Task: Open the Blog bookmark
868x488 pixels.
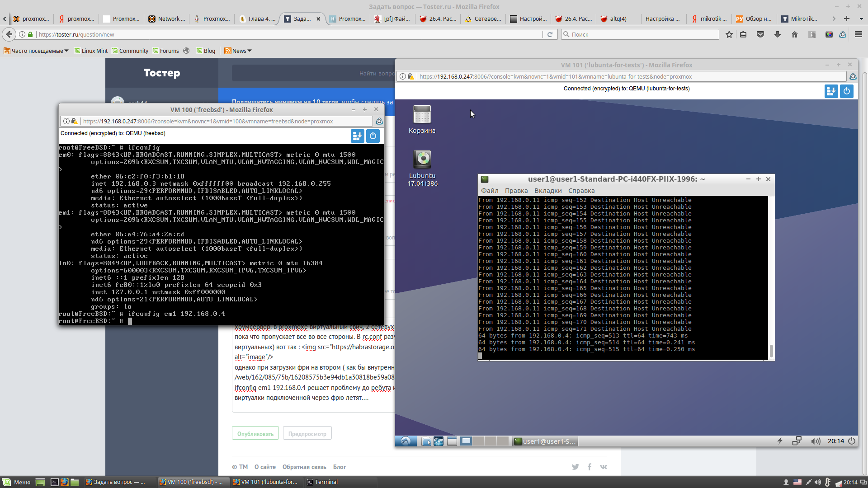Action: coord(206,51)
